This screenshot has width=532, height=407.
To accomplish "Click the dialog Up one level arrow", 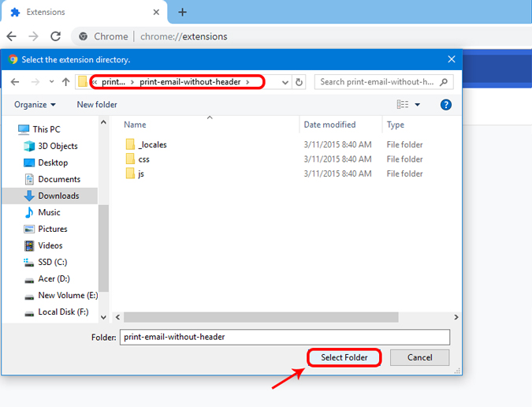I will click(x=66, y=82).
